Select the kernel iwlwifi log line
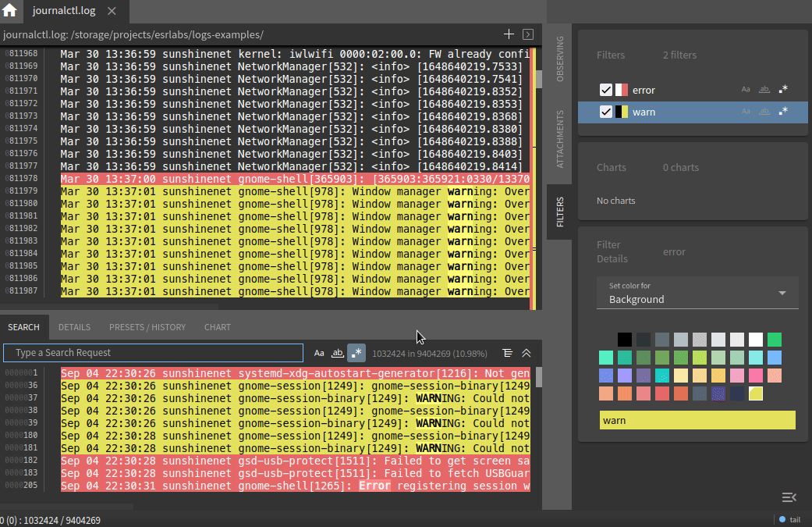 click(x=295, y=55)
